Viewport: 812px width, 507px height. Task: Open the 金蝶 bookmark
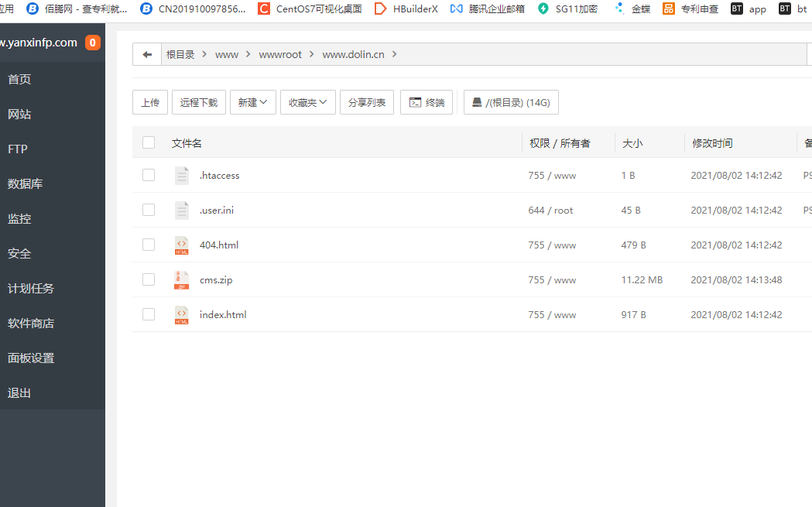(632, 9)
